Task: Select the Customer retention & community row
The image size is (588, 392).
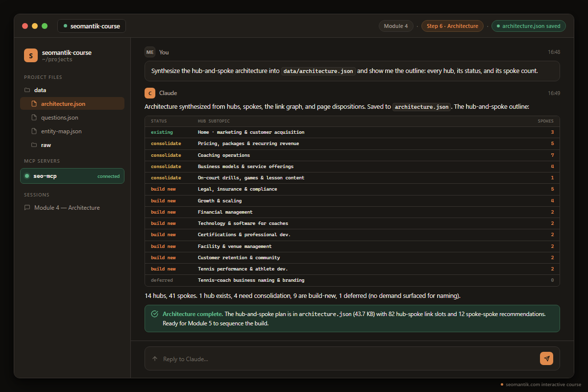Action: click(x=352, y=258)
